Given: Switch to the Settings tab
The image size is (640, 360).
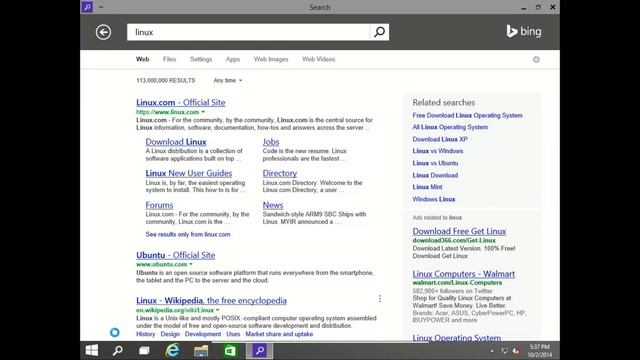Looking at the screenshot, I should pos(201,59).
